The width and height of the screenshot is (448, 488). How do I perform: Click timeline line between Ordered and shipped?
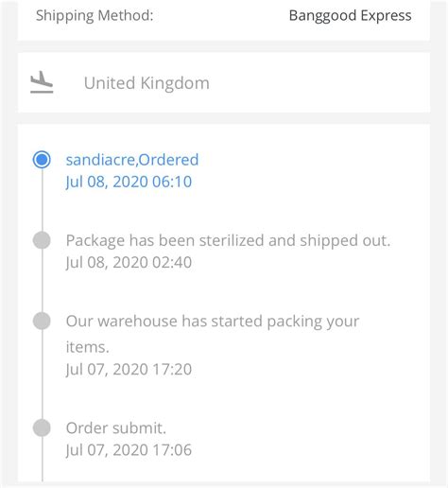click(42, 200)
